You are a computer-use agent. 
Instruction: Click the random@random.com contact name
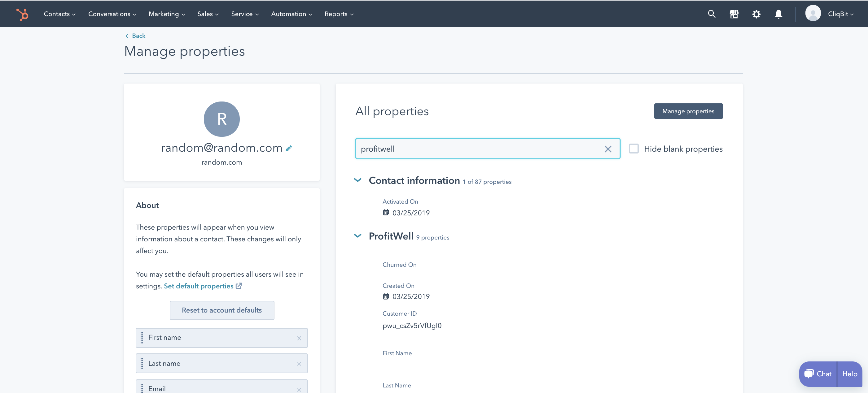(x=221, y=148)
